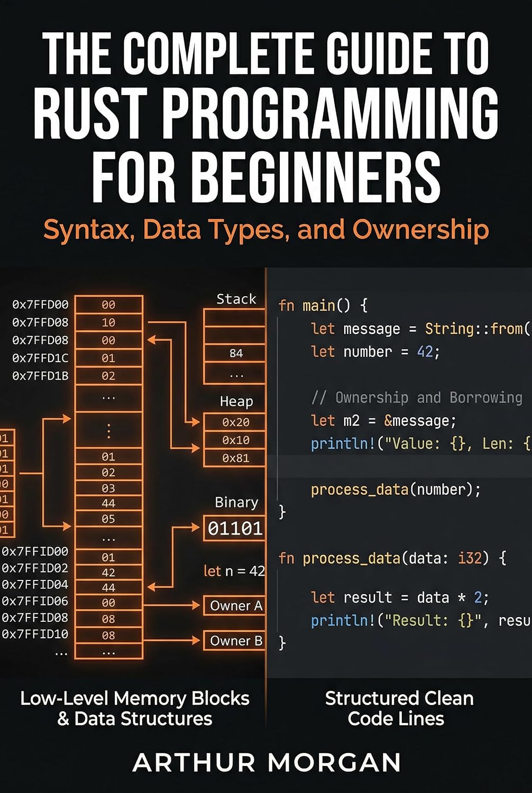Select the memory address "0x7FFID00"
532x793 pixels.
tap(35, 551)
